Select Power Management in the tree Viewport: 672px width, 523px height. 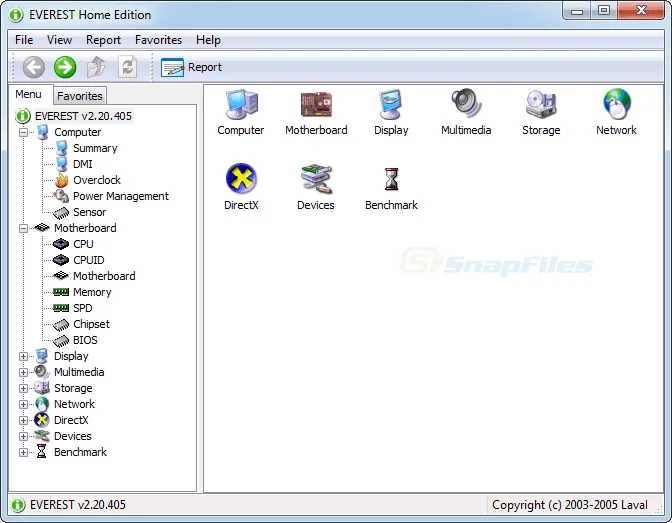tap(121, 196)
